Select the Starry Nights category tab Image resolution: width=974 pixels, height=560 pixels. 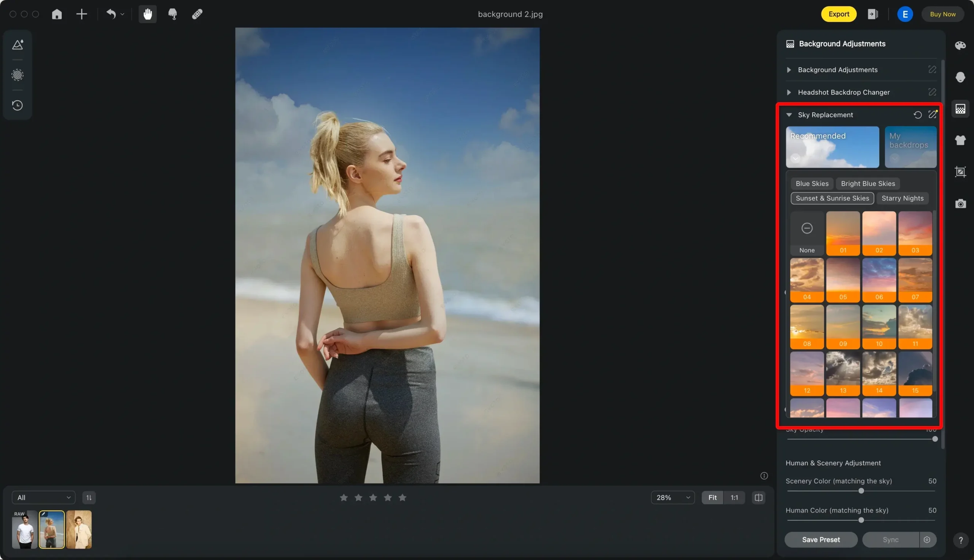902,198
